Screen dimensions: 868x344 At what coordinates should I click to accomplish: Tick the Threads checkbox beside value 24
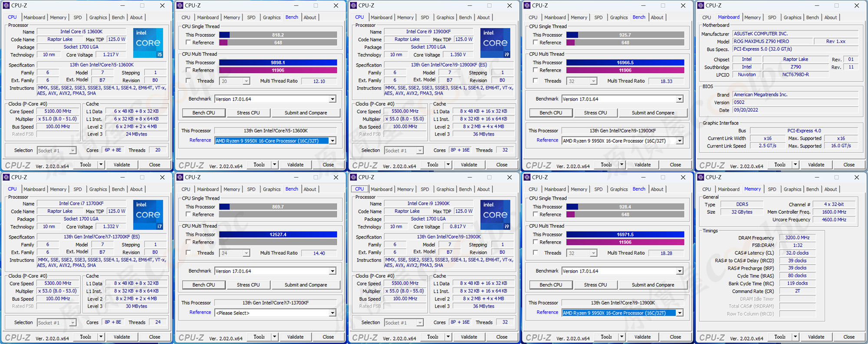pos(188,252)
